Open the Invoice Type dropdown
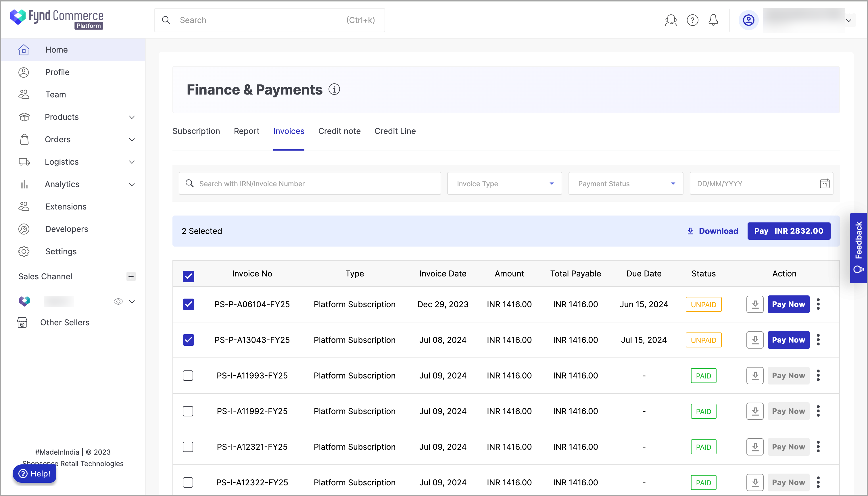Screen dimensions: 868x496 point(504,183)
